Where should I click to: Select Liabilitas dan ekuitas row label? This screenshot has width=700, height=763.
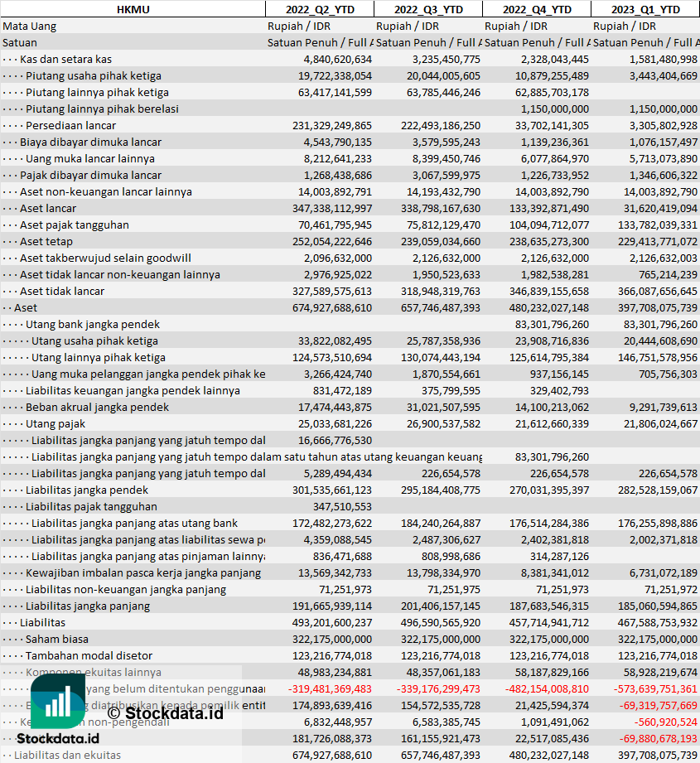[67, 754]
